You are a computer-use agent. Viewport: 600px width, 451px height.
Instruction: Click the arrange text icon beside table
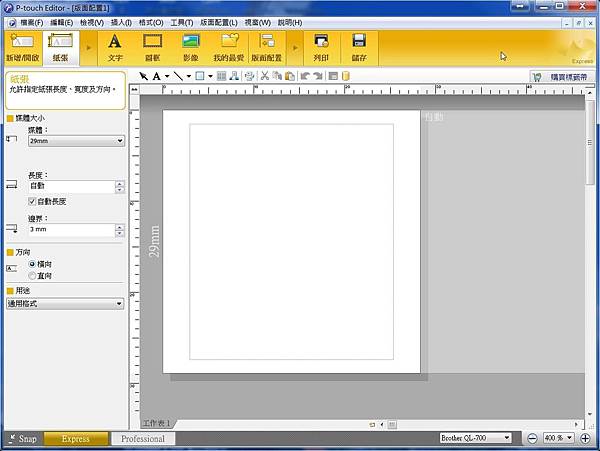(x=234, y=76)
